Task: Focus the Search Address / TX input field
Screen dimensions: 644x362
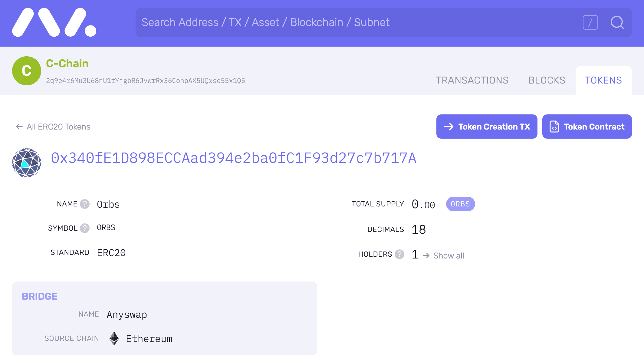Action: click(x=357, y=22)
